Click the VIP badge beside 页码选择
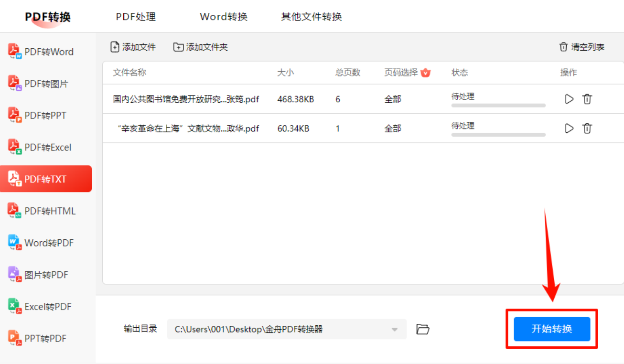 (x=426, y=73)
